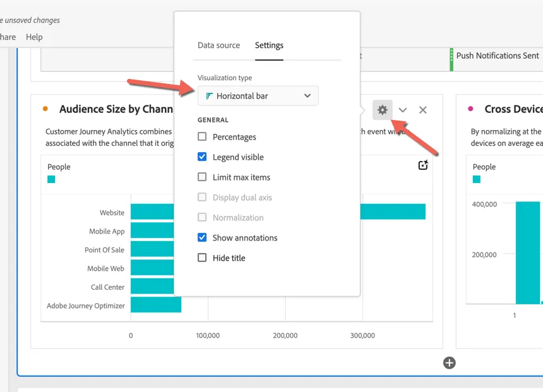Open the gear settings for Audience Size panel
Image resolution: width=543 pixels, height=392 pixels.
click(x=383, y=110)
